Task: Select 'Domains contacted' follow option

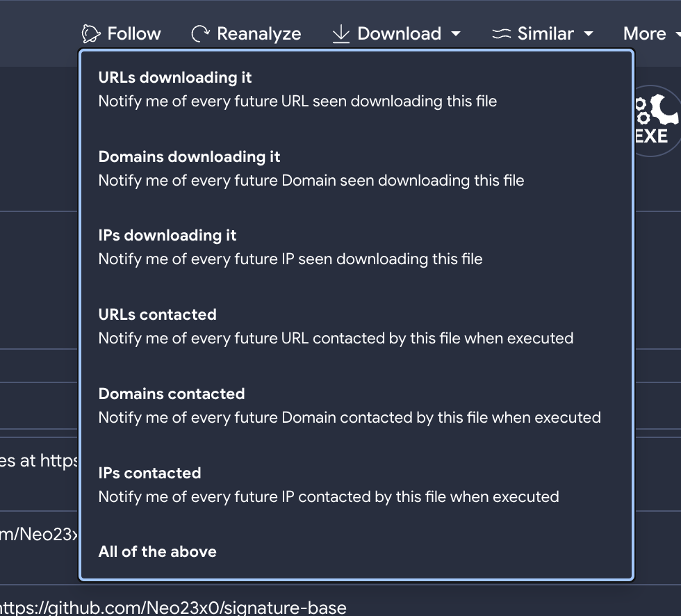Action: click(350, 406)
